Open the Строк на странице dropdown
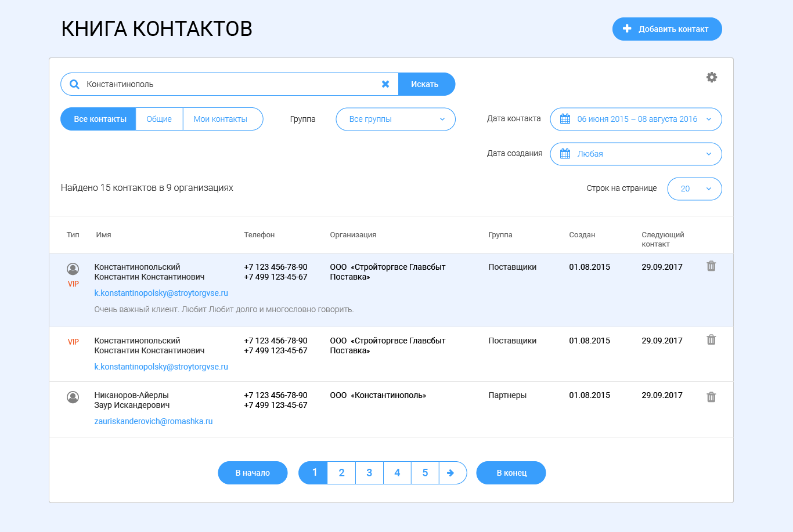793x532 pixels. point(694,189)
